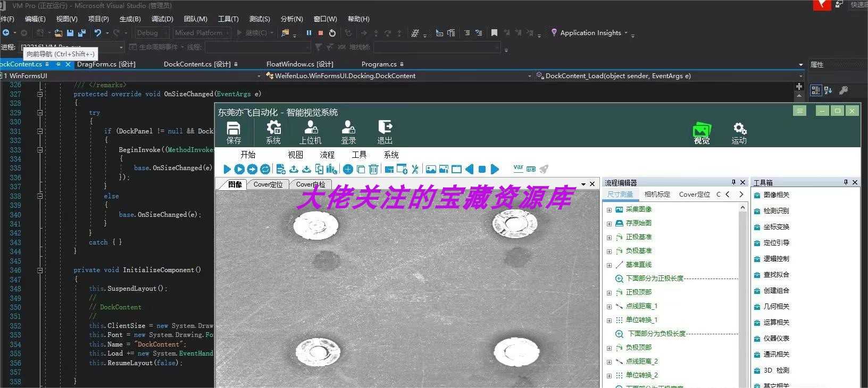Click the circular refresh loop-run icon

point(265,169)
